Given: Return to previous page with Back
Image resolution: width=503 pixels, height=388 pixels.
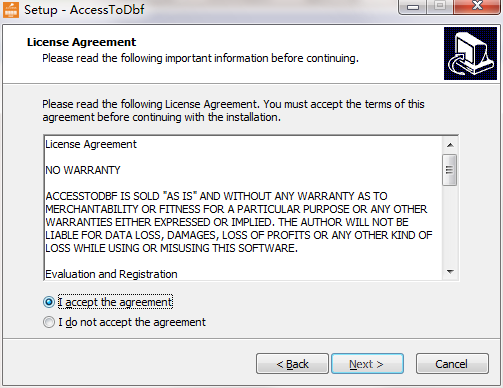Looking at the screenshot, I should [x=292, y=364].
